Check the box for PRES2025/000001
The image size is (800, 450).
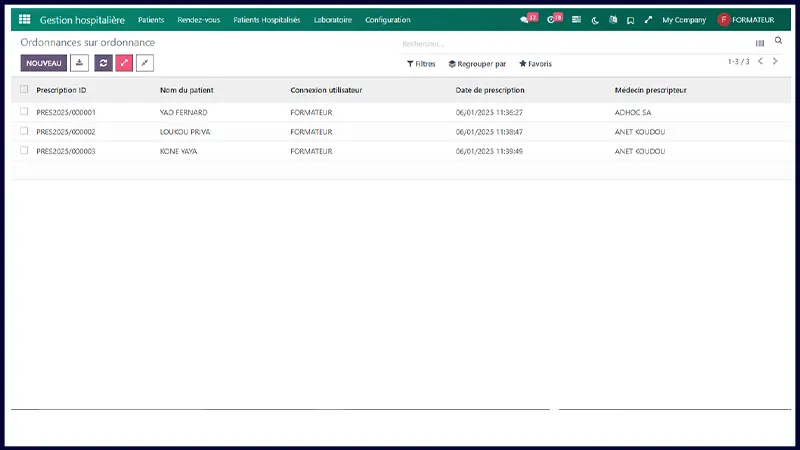pos(24,111)
